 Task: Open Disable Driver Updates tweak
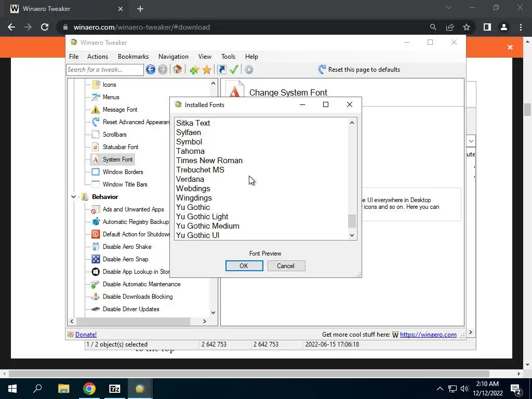coord(131,309)
